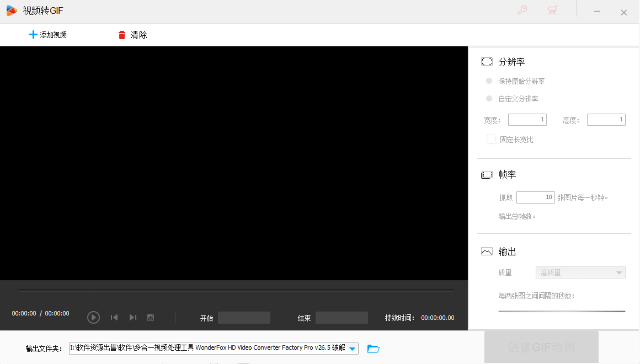The width and height of the screenshot is (640, 364).
Task: Click the 输出总帧数 label
Action: click(517, 216)
